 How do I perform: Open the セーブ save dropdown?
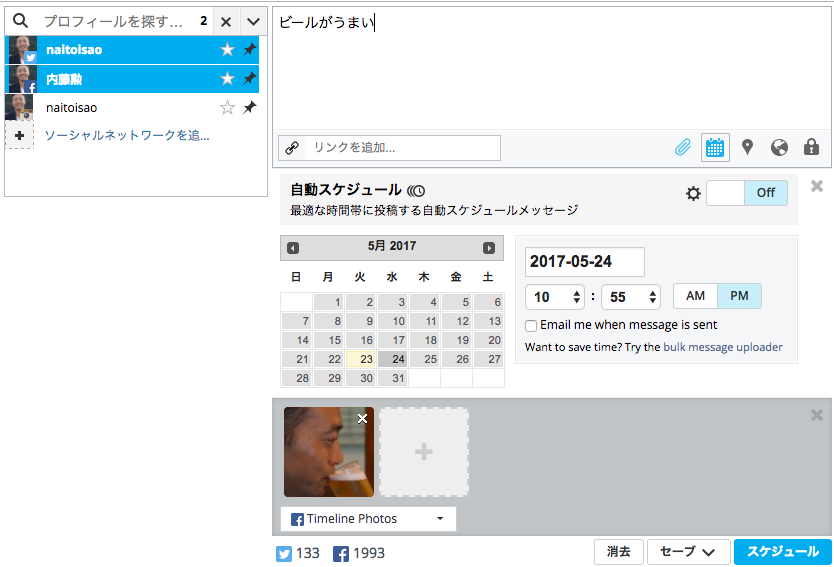click(687, 552)
